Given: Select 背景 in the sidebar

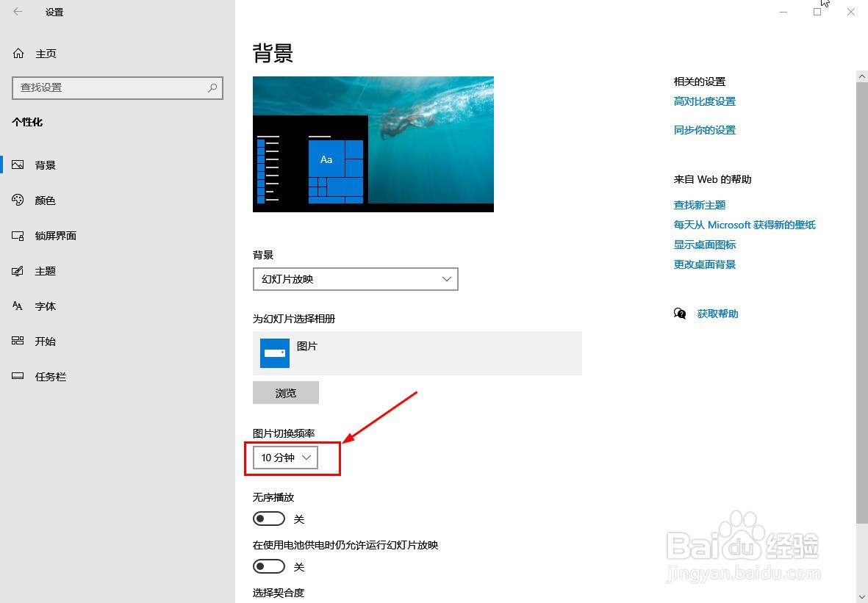Looking at the screenshot, I should point(118,165).
